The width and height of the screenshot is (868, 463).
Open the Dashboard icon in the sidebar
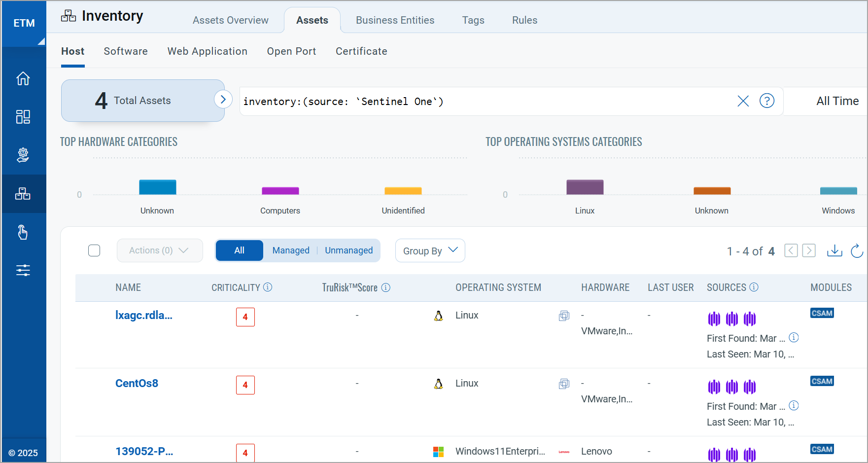coord(23,117)
